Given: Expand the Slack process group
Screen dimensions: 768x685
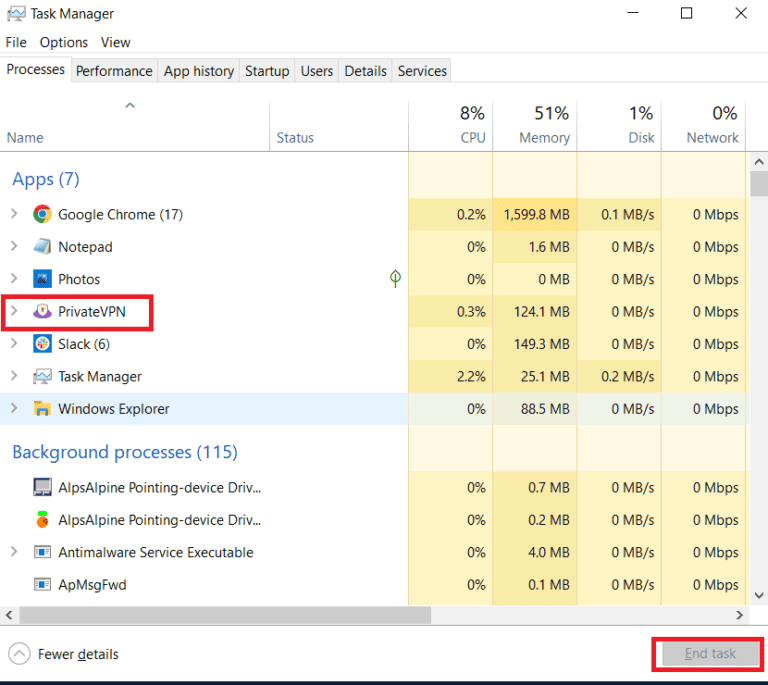Looking at the screenshot, I should (x=14, y=344).
